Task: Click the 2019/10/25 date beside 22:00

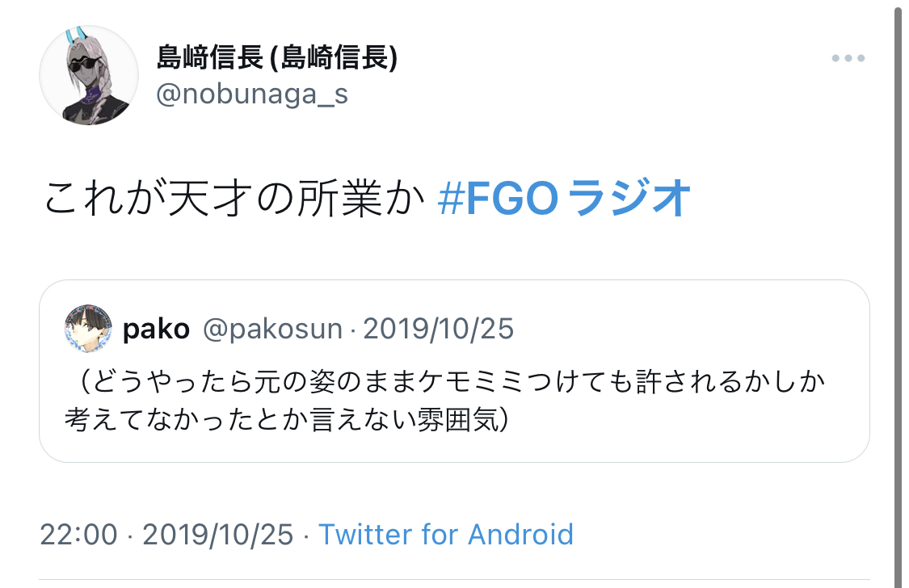Action: point(217,535)
